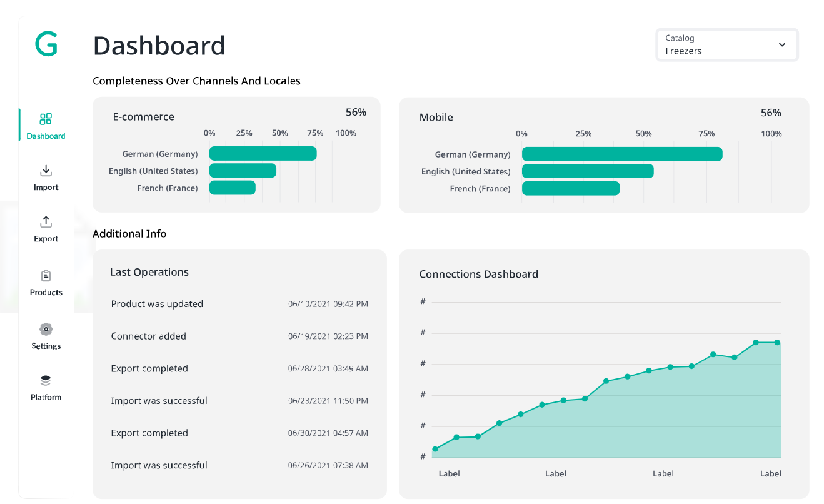Select the Import icon in the sidebar
Viewport: 824px width, 504px height.
click(x=46, y=170)
